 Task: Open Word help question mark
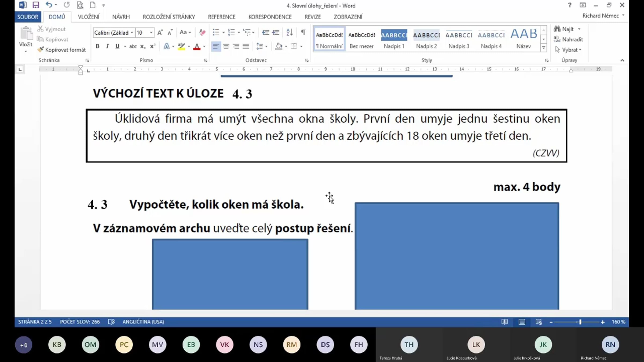[x=569, y=5]
